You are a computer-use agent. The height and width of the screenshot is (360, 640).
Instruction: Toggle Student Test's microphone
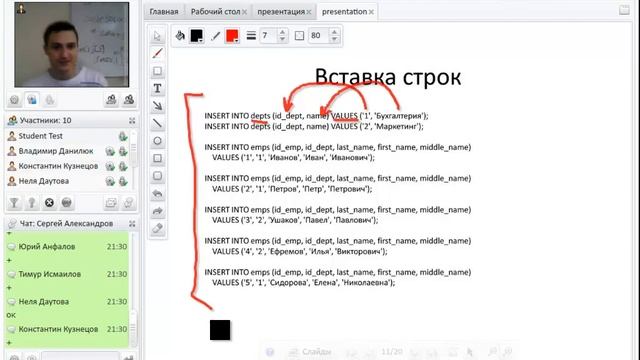tap(123, 136)
